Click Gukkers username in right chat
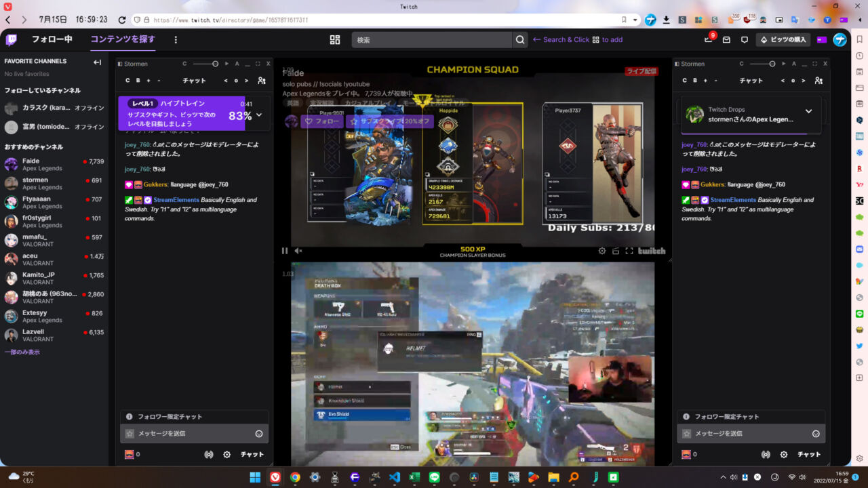The width and height of the screenshot is (868, 488). (712, 184)
